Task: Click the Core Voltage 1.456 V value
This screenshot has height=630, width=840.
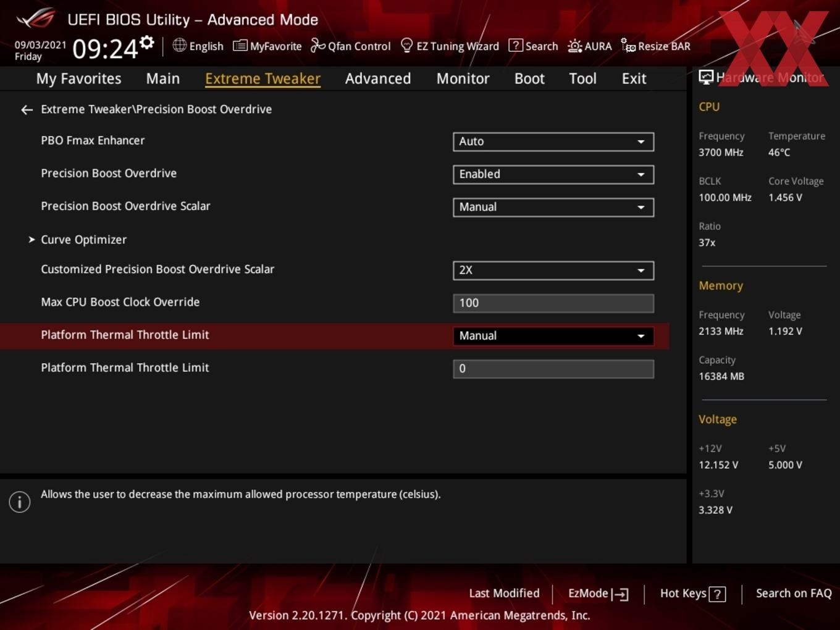Action: tap(785, 198)
